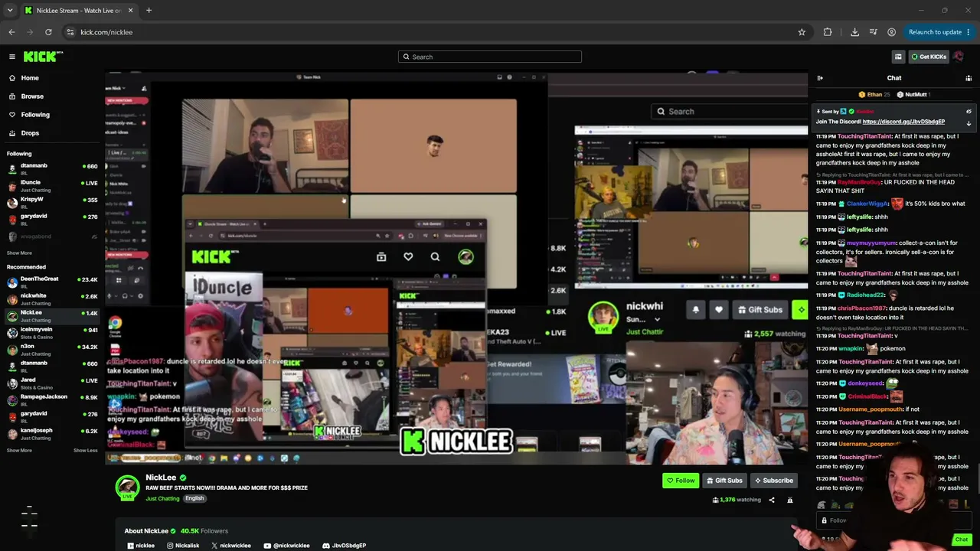Image resolution: width=980 pixels, height=551 pixels.
Task: Open the Just Chatting category link
Action: tap(162, 498)
